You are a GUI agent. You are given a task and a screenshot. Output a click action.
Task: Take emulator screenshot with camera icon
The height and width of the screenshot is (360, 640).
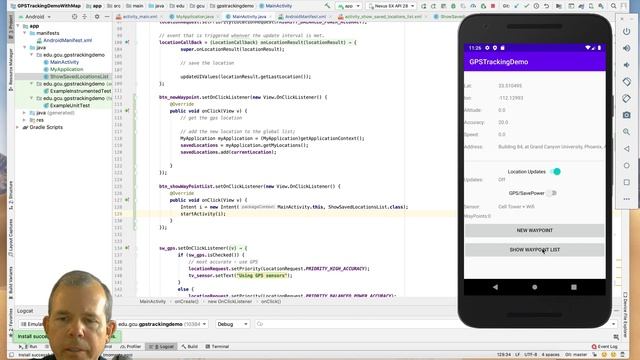point(627,115)
